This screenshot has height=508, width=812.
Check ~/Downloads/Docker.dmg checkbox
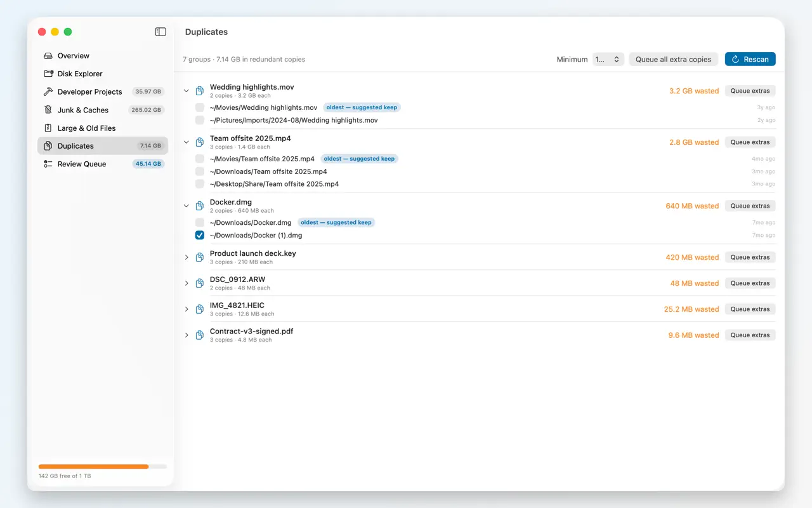pos(200,222)
